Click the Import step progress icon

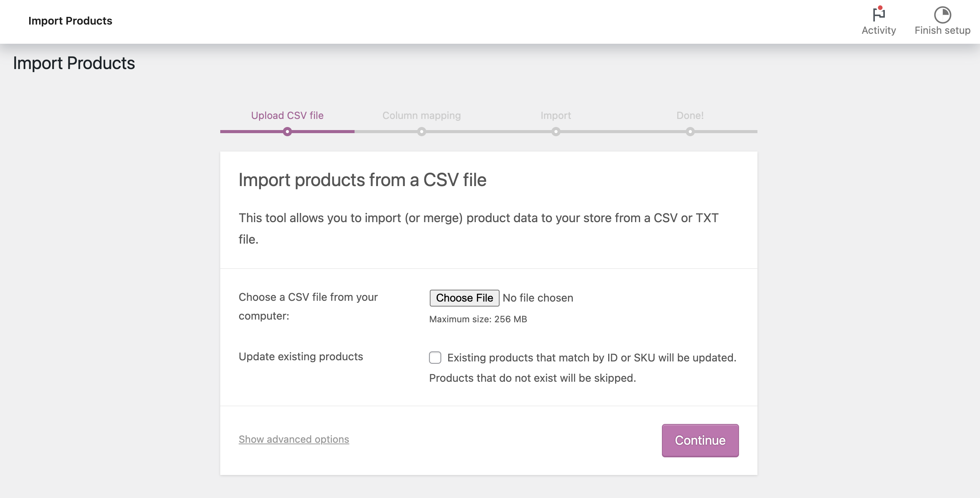click(x=556, y=132)
